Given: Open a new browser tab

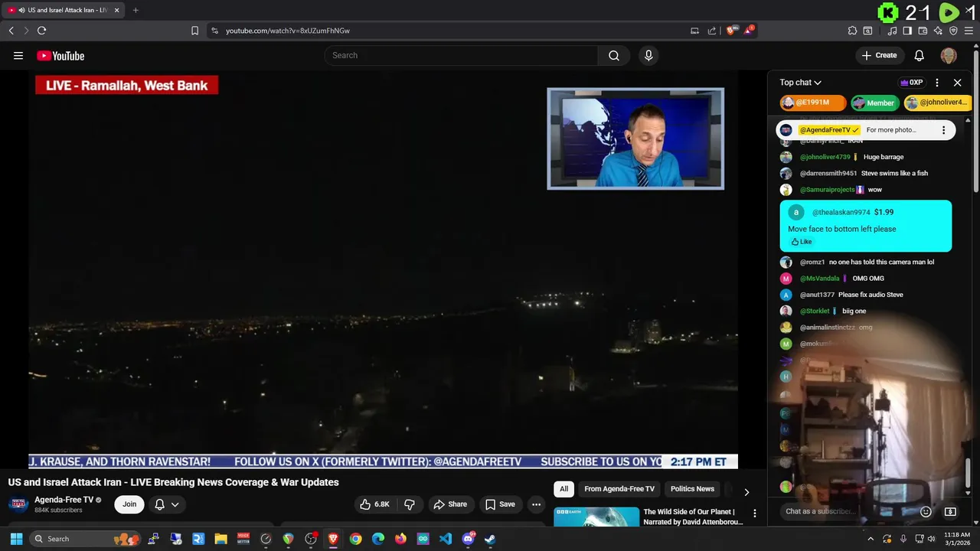Looking at the screenshot, I should (x=136, y=10).
